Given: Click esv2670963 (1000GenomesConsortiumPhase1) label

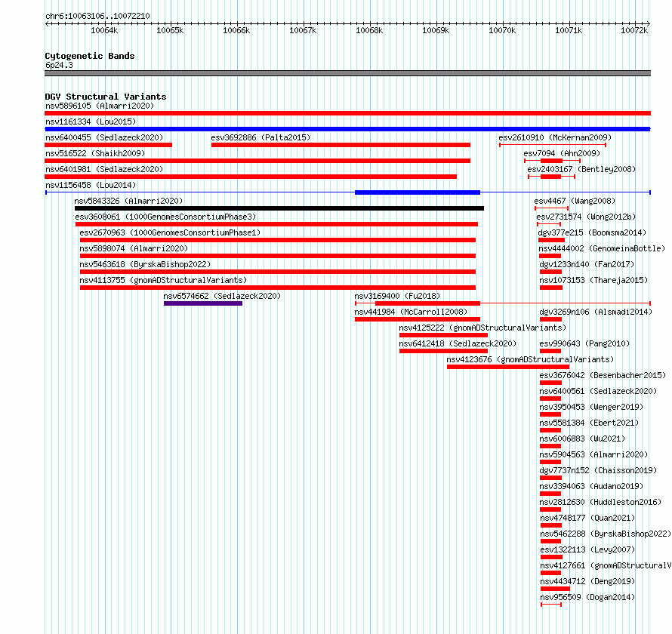Looking at the screenshot, I should click(170, 232).
